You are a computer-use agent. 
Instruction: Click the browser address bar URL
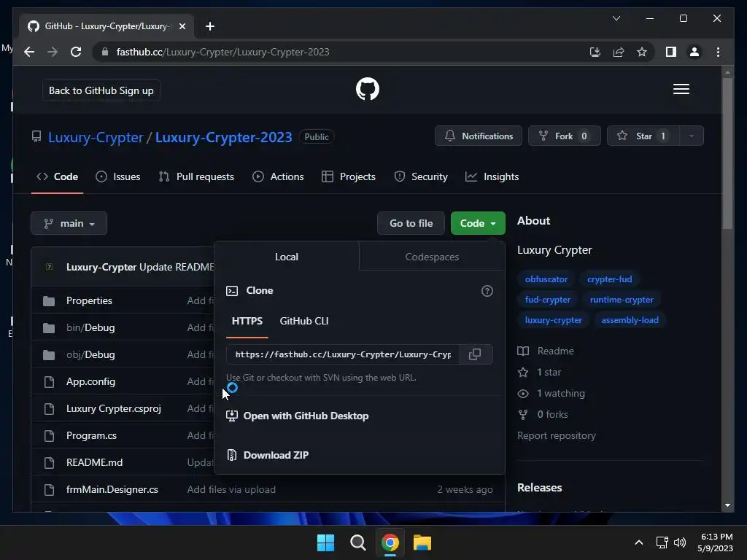click(x=223, y=52)
